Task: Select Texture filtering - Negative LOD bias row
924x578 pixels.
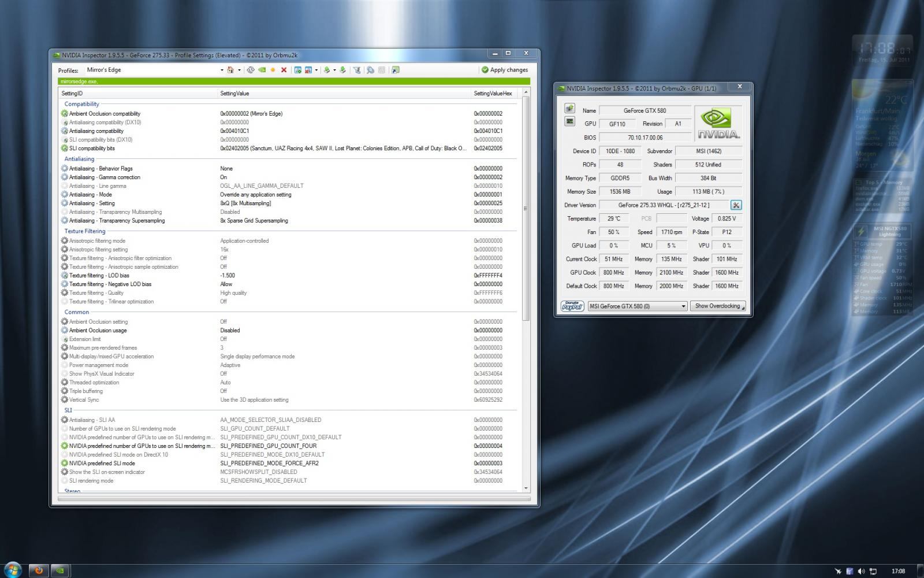Action: [x=289, y=284]
